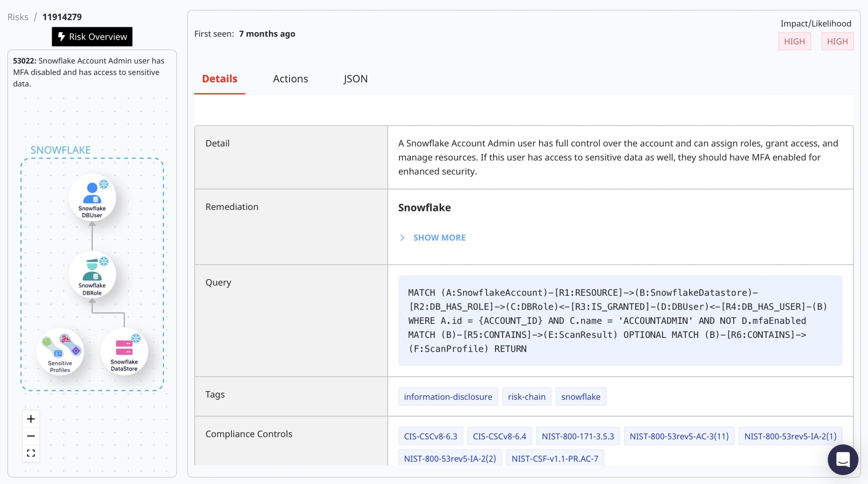Open CIS-CSCv8-6.3 compliance control

click(x=431, y=436)
